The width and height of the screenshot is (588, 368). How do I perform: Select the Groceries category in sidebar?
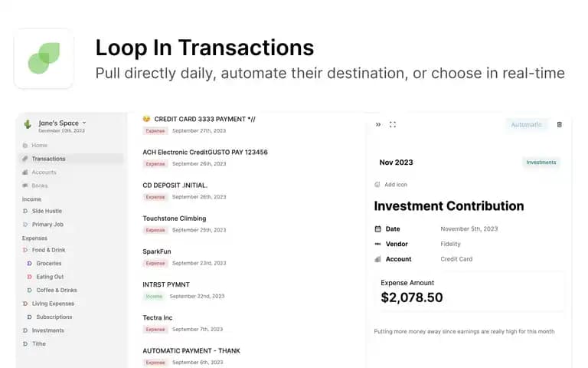tap(49, 264)
